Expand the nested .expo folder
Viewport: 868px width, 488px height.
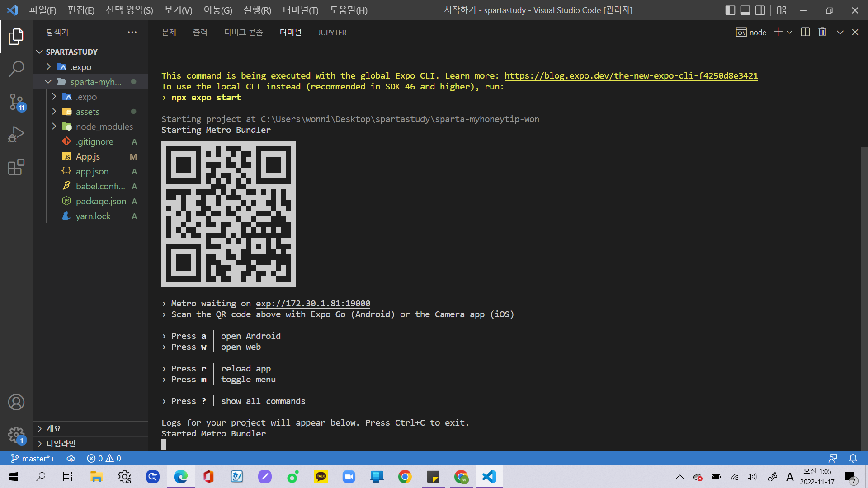point(90,97)
